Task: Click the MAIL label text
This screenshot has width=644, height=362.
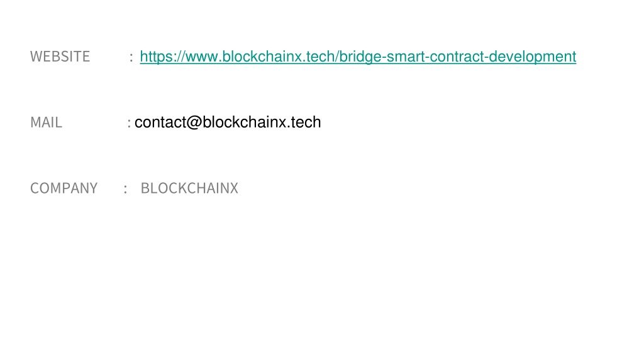Action: coord(46,123)
